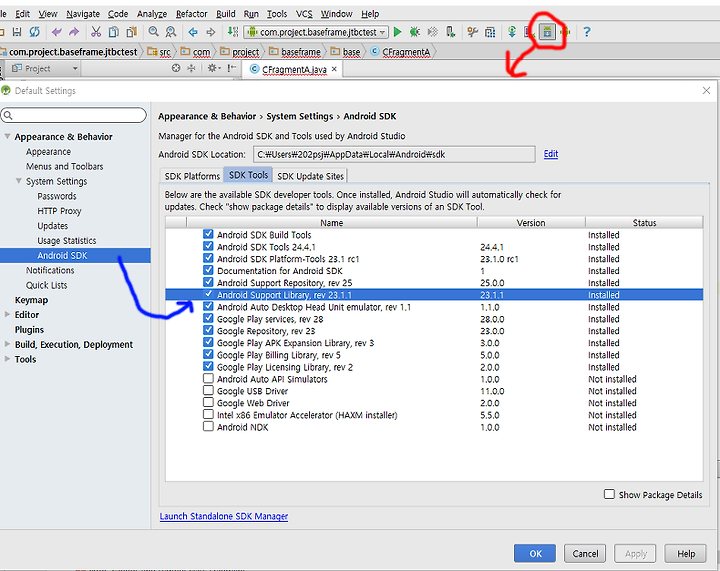The height and width of the screenshot is (571, 720).
Task: Click the Debug bug icon
Action: tap(415, 32)
